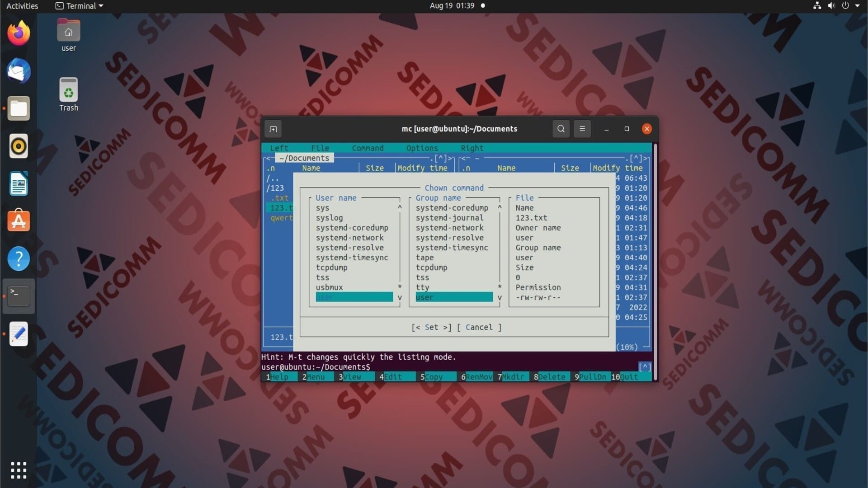Open the Trash desktop icon
This screenshot has height=488, width=868.
click(69, 95)
